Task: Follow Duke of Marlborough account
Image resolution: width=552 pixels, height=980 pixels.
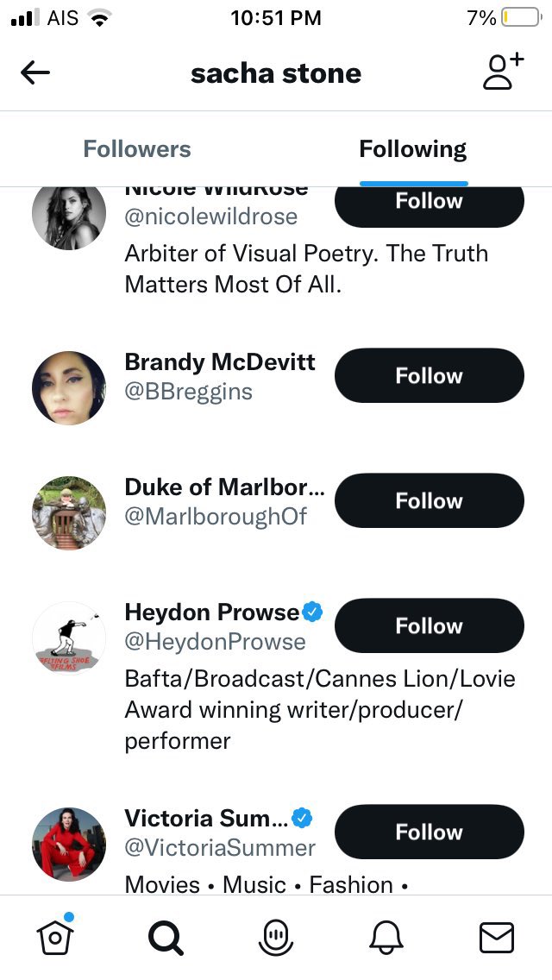Action: point(429,501)
